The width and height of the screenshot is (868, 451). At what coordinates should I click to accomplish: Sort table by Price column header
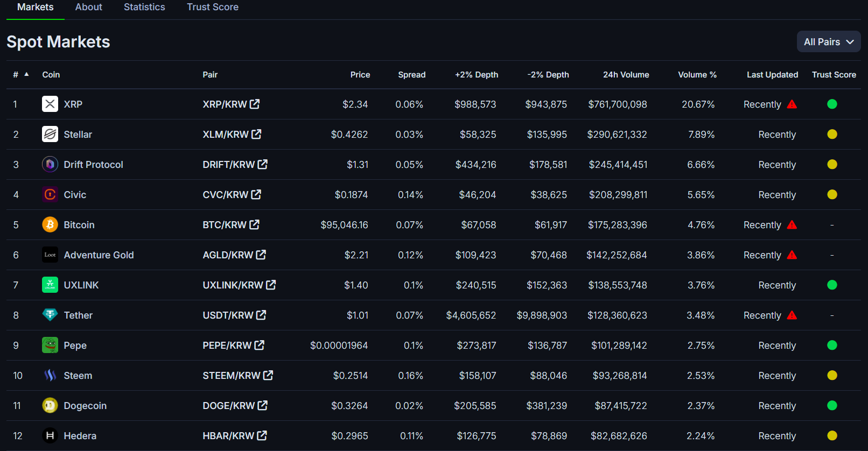coord(360,75)
